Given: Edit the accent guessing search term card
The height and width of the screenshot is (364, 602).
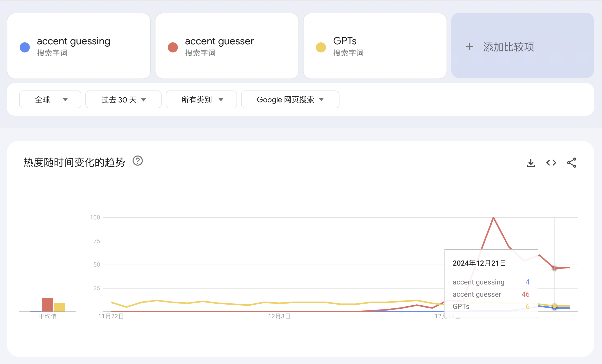Looking at the screenshot, I should (x=79, y=46).
